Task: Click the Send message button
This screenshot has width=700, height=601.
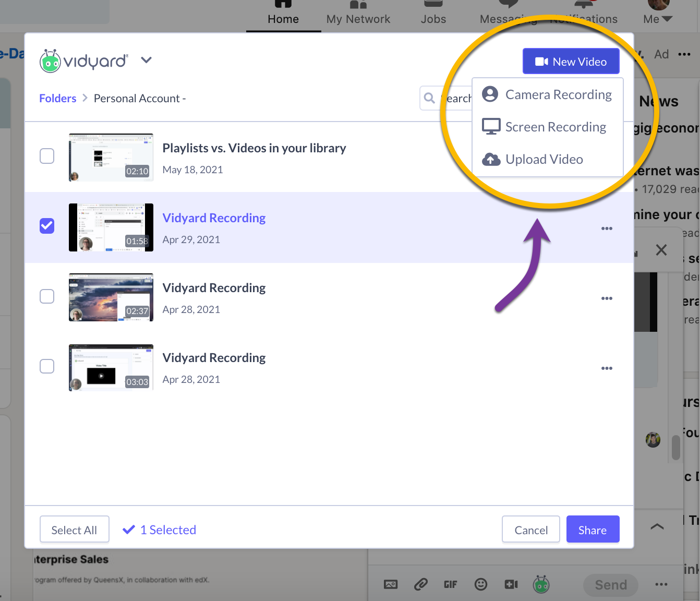Action: tap(610, 585)
